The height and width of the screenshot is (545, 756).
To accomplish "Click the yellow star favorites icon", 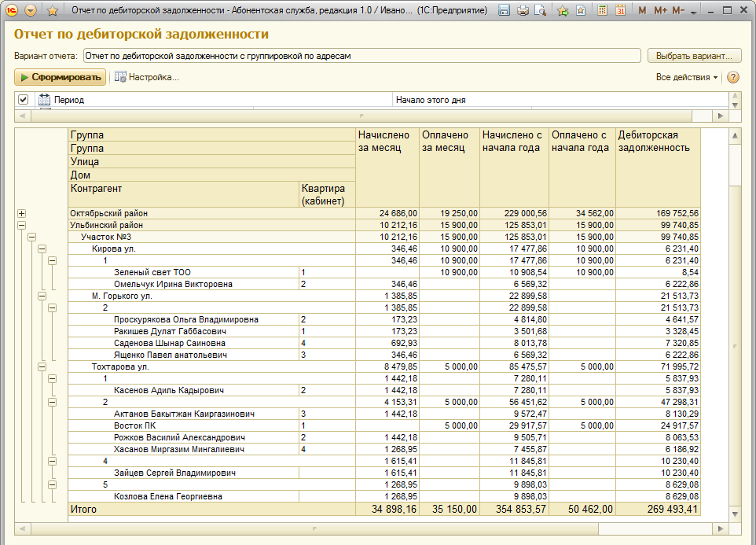I will pos(53,11).
